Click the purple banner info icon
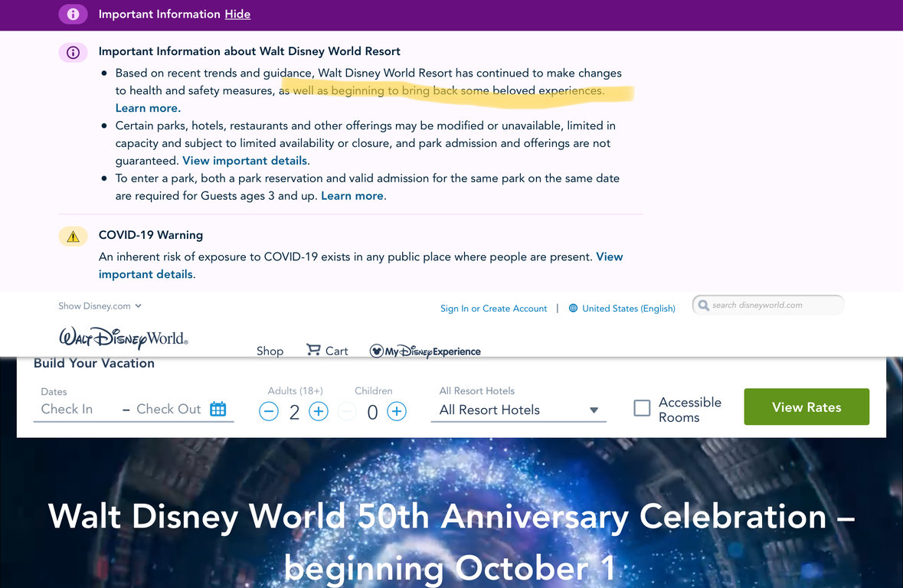903x588 pixels. point(73,14)
